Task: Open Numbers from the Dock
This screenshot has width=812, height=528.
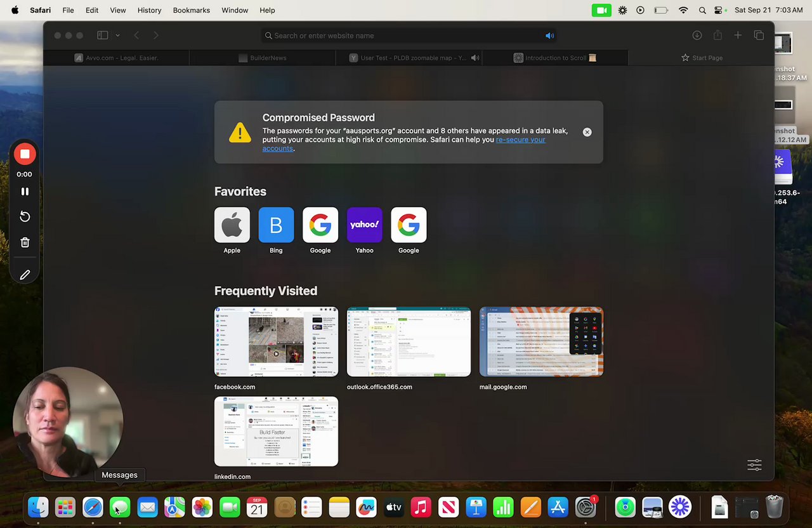Action: coord(503,507)
